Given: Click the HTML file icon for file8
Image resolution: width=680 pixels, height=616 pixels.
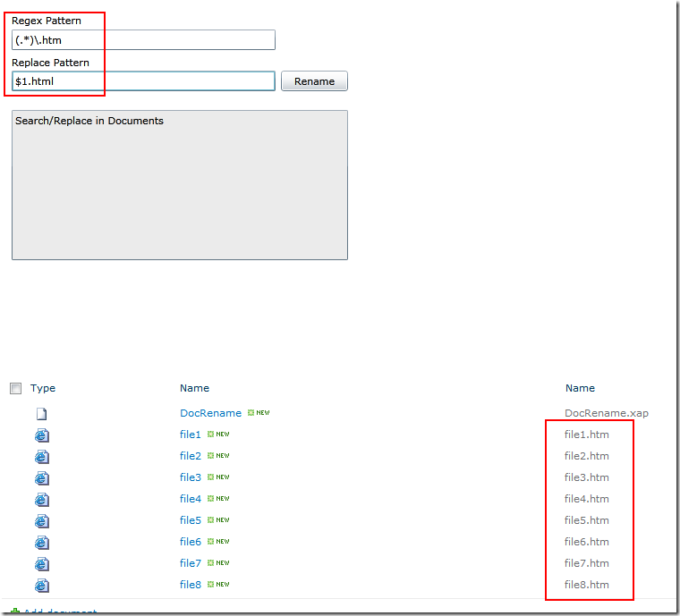Looking at the screenshot, I should tap(42, 586).
